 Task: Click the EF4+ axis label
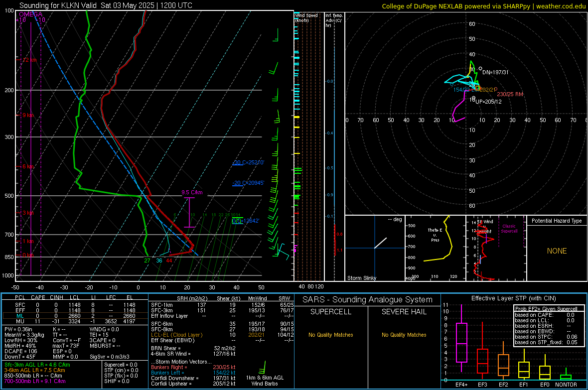(x=461, y=385)
